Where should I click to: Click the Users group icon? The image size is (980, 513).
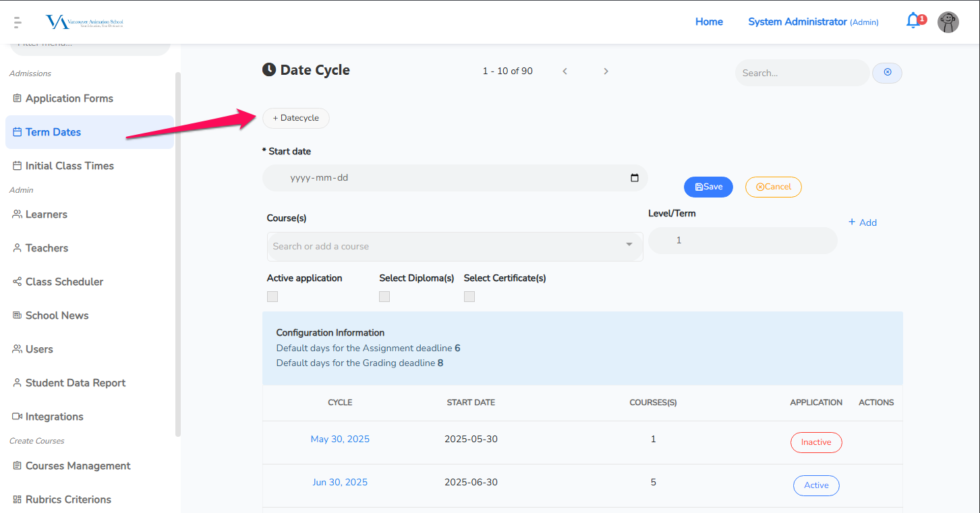tap(18, 349)
